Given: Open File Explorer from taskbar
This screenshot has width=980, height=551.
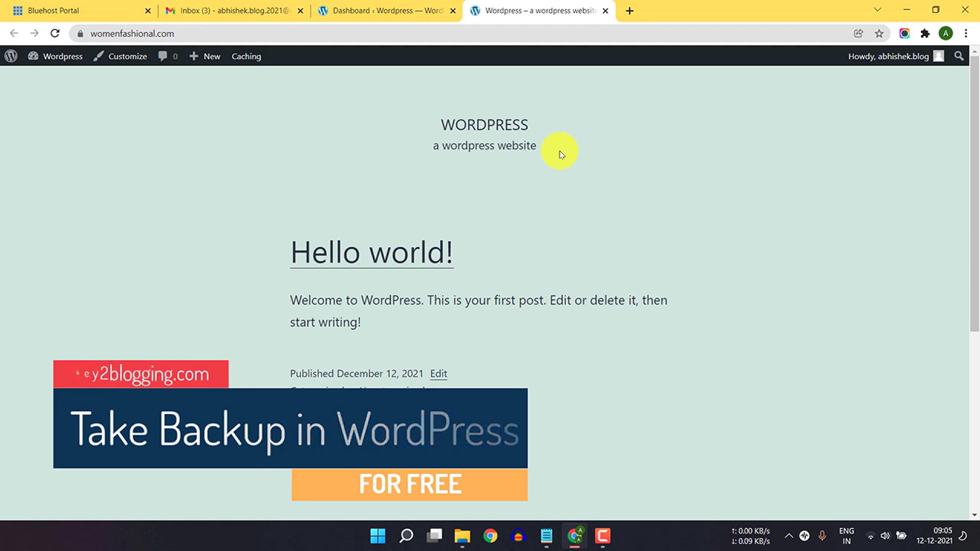Looking at the screenshot, I should pyautogui.click(x=462, y=536).
